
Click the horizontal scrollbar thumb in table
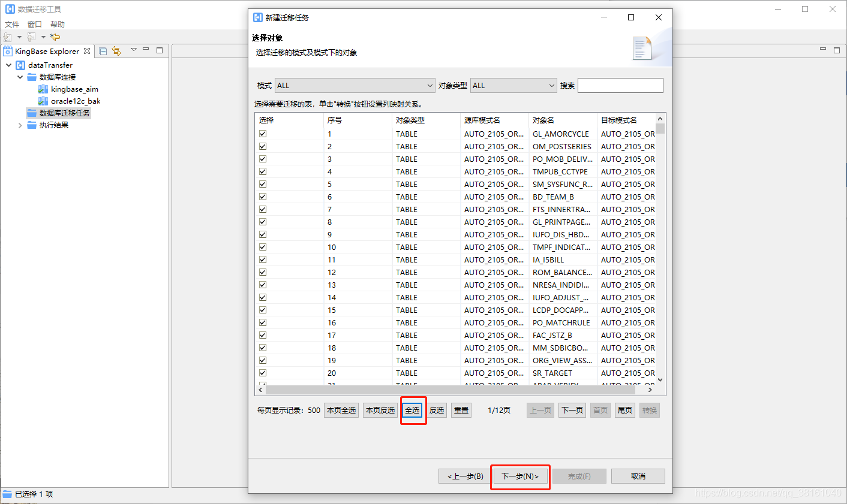pos(452,390)
